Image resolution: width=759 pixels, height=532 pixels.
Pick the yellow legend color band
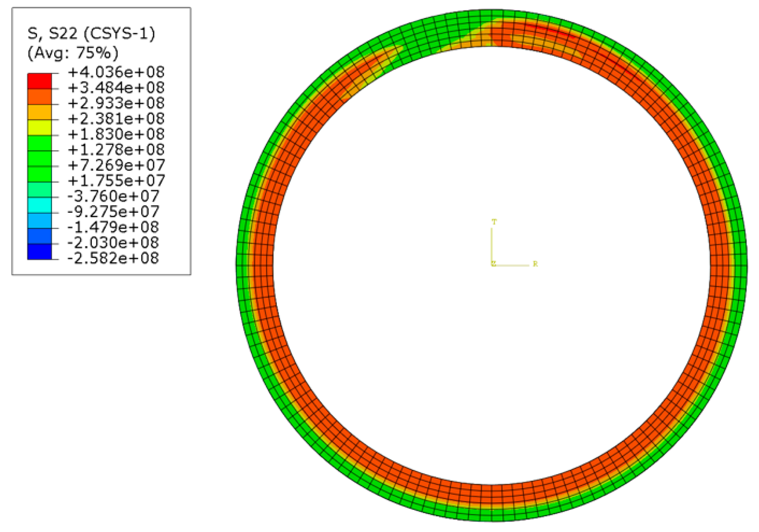[39, 127]
